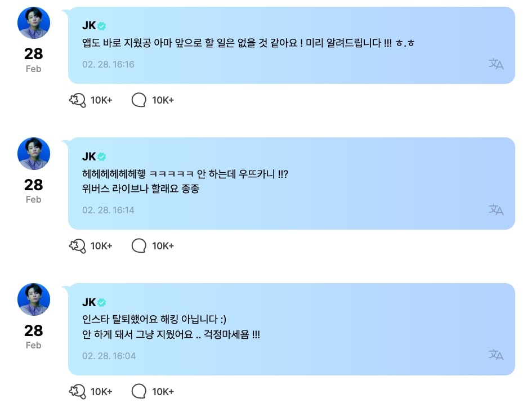Click the cheer icon under the 16:04 post
The image size is (532, 403).
point(77,392)
